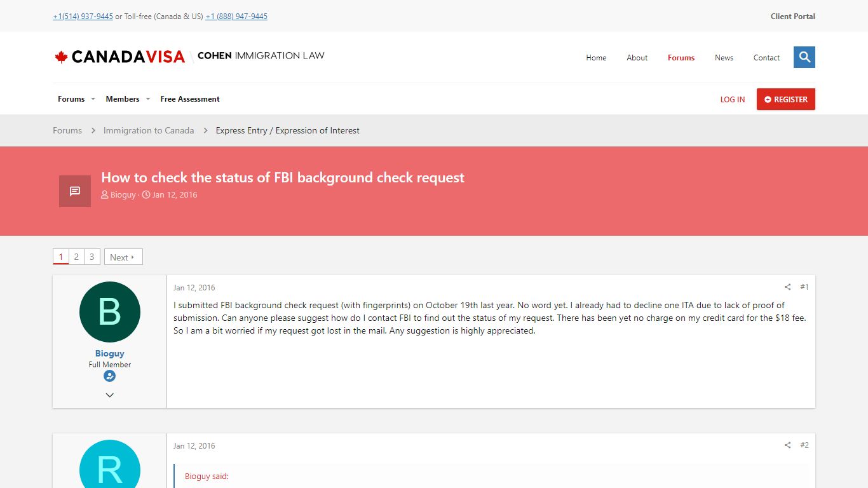Screen dimensions: 868x488
Task: Click the thread title text
Action: point(283,177)
